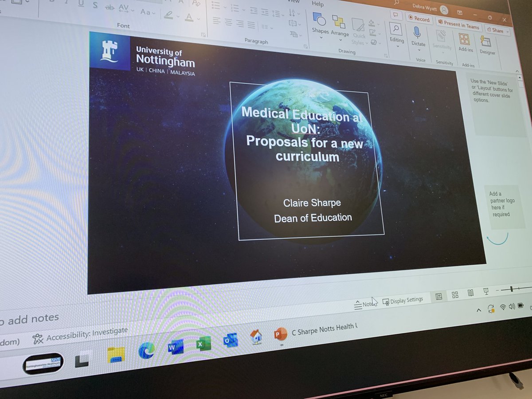Open the Add-ins panel

pos(465,43)
